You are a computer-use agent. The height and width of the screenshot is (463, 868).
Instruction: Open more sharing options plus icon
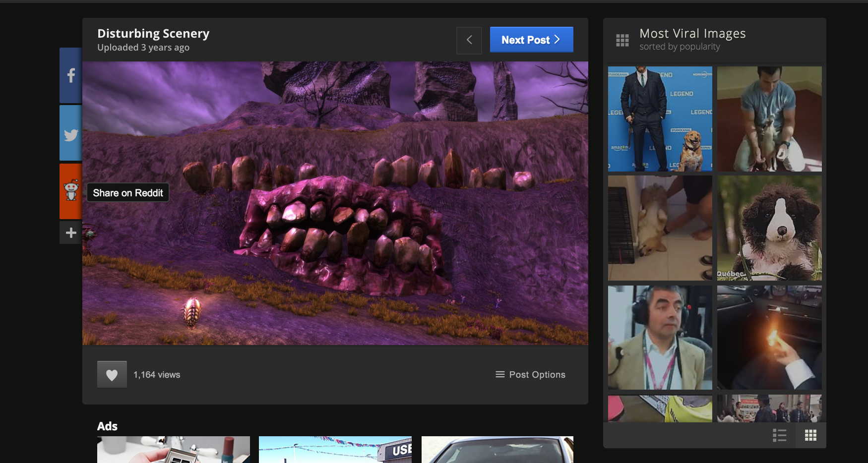pos(71,232)
